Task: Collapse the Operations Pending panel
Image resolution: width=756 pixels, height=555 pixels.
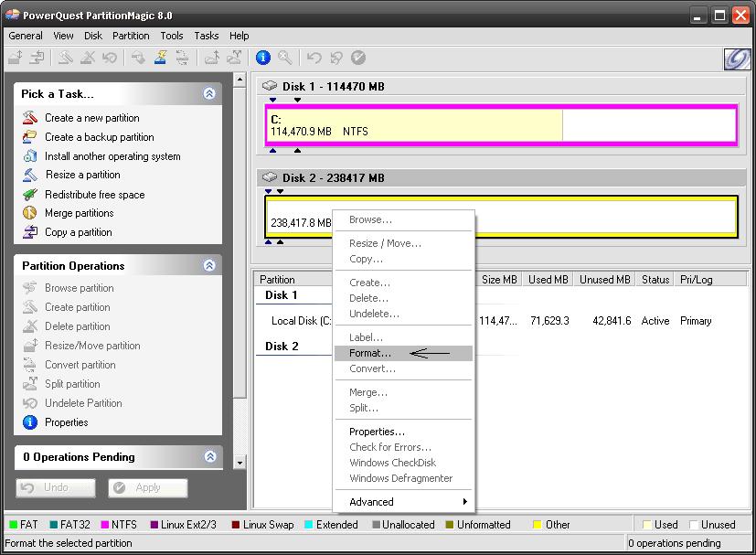Action: point(210,456)
